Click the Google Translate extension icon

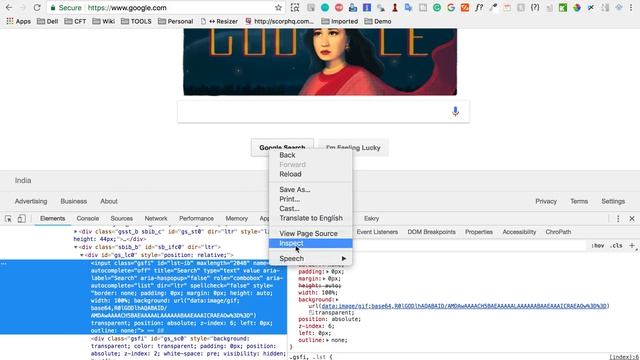click(x=409, y=7)
